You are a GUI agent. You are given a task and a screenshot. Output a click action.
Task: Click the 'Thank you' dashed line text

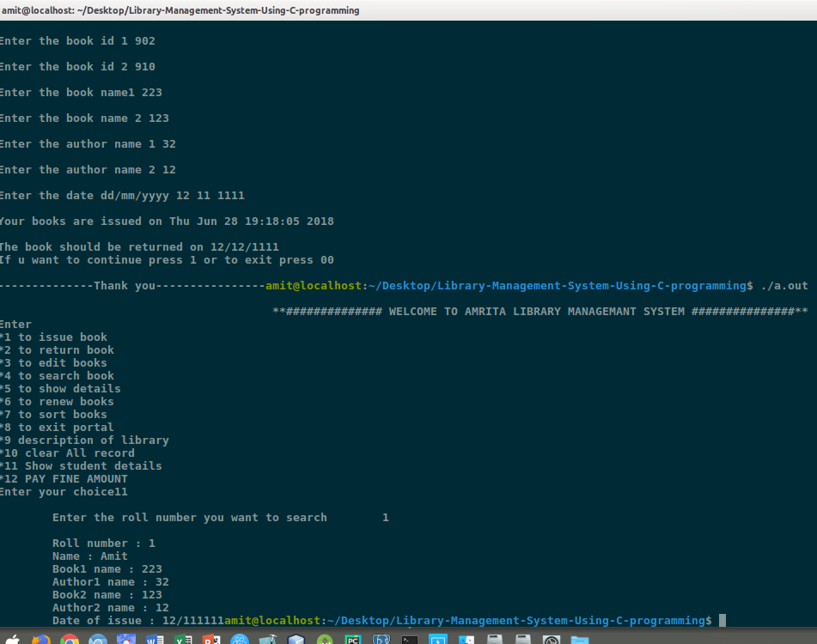[133, 286]
